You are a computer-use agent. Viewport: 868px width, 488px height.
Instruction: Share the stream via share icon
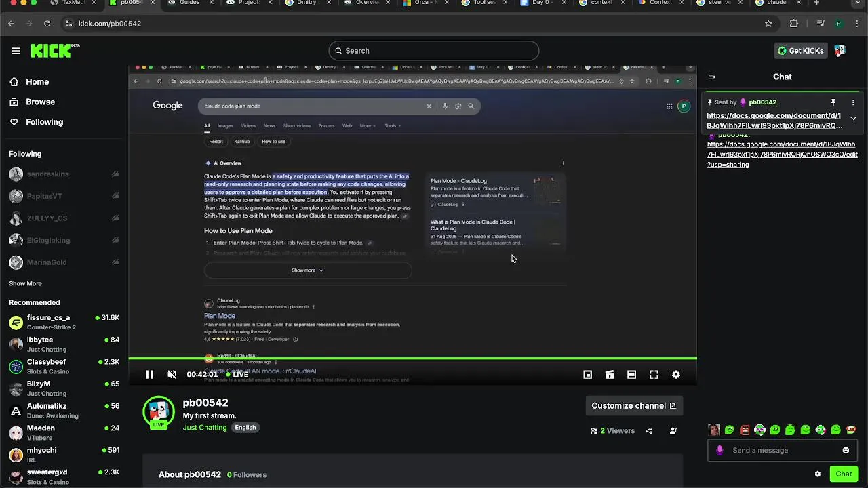[649, 430]
